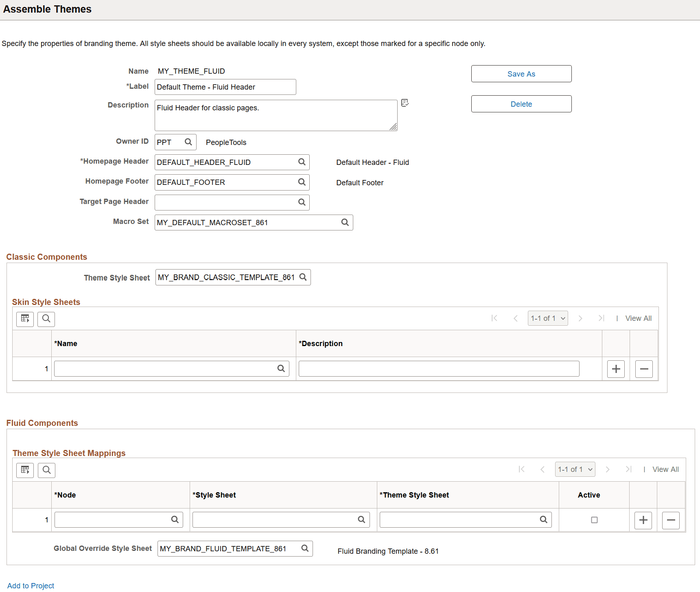700x592 pixels.
Task: Add a new Skin Style Sheets row
Action: click(616, 369)
